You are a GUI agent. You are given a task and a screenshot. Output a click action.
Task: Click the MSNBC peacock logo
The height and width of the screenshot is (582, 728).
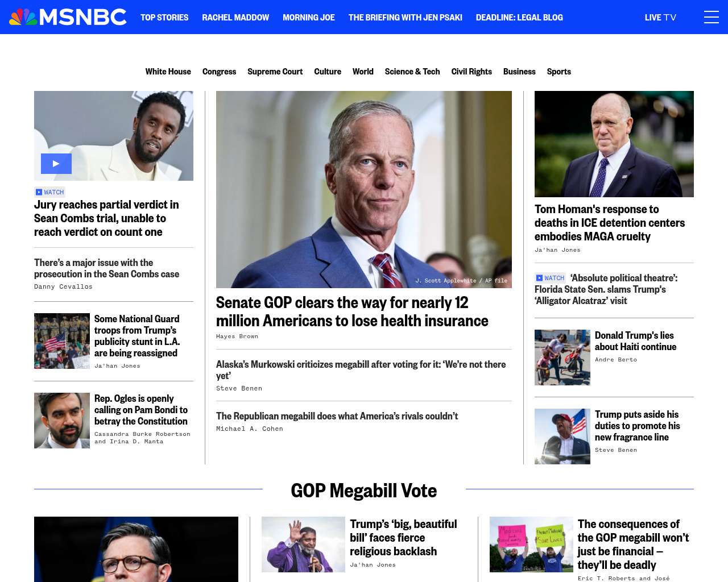(68, 17)
